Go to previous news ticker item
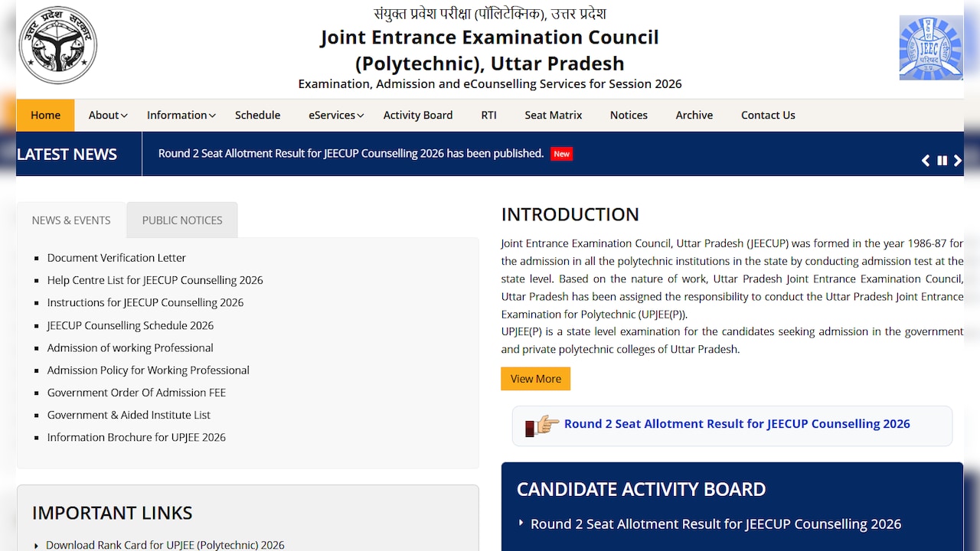 click(x=926, y=161)
